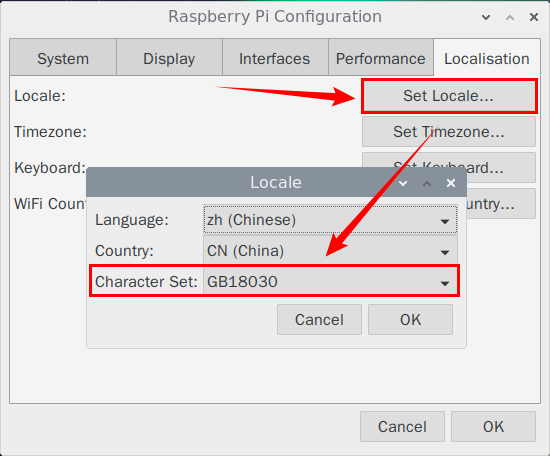Close the Raspberry Pi Configuration window
Image resolution: width=550 pixels, height=456 pixels.
[x=534, y=17]
